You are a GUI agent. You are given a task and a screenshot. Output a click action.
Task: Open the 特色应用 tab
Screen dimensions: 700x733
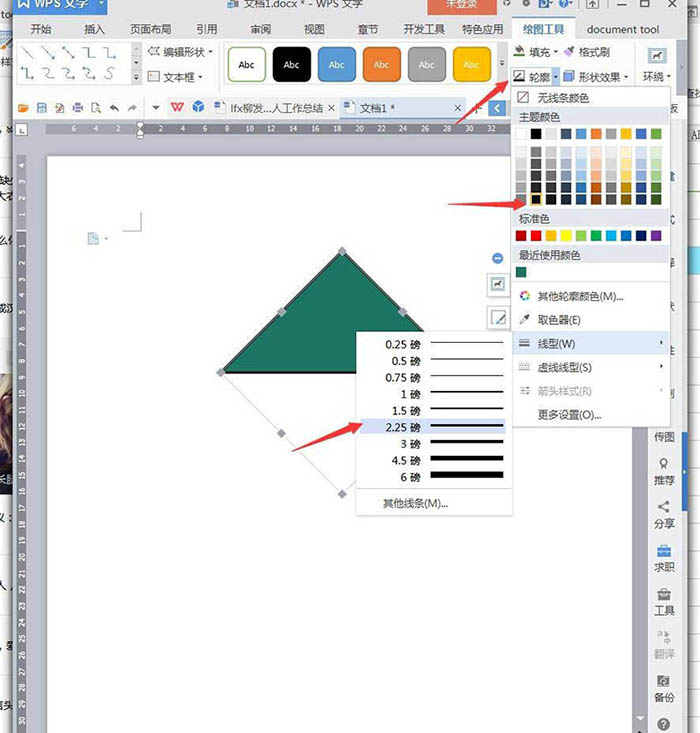point(483,29)
